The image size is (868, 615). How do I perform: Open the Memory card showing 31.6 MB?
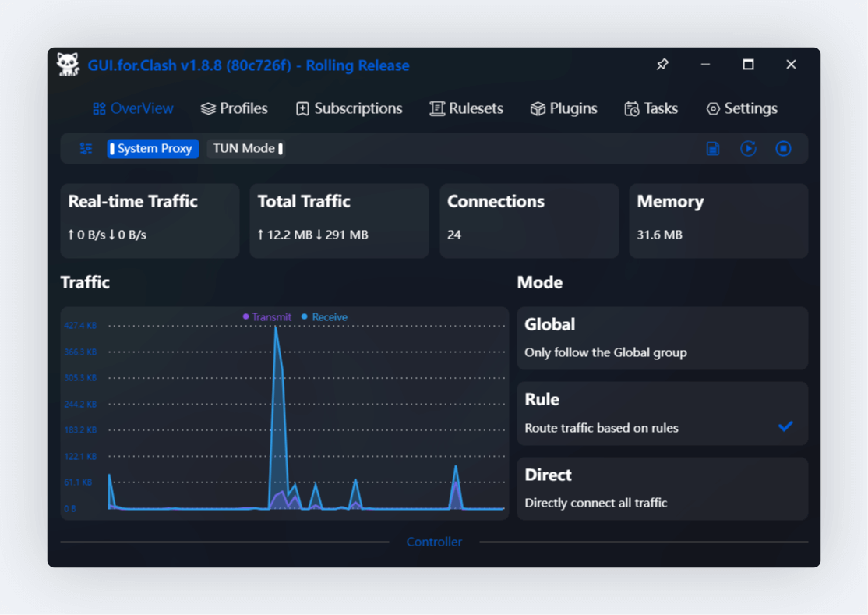[718, 221]
